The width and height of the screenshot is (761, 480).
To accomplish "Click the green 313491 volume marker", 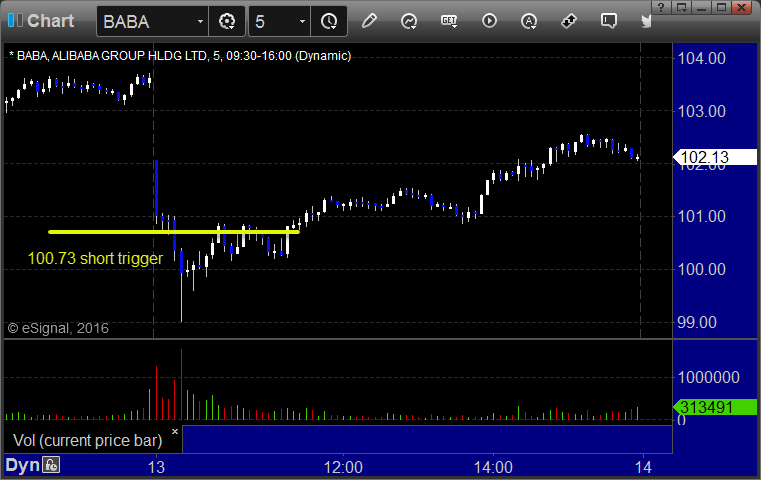I will pyautogui.click(x=715, y=407).
